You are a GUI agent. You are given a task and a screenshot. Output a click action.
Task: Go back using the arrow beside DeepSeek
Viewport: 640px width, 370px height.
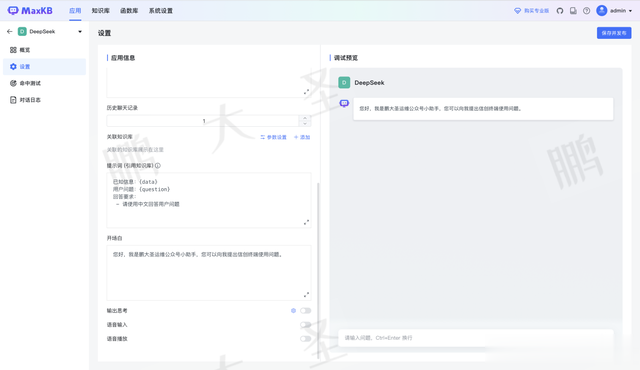pos(10,31)
